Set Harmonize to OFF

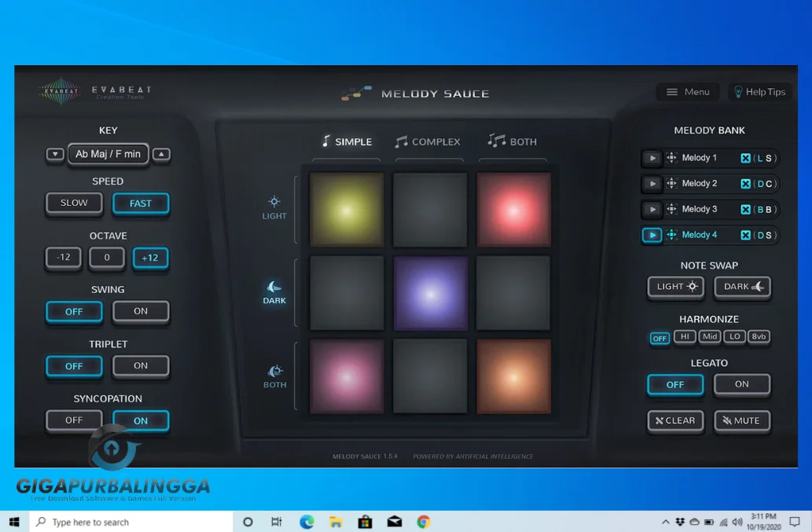point(660,338)
